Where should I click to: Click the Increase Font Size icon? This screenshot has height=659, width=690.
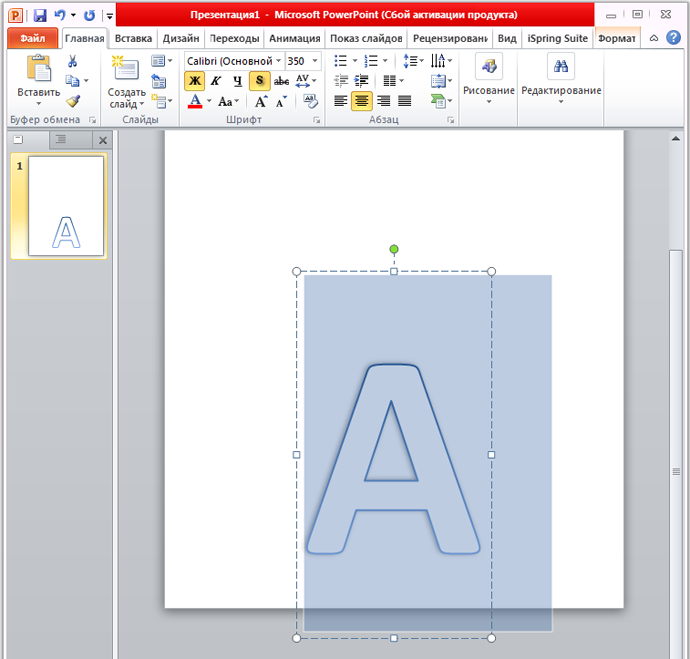point(261,102)
